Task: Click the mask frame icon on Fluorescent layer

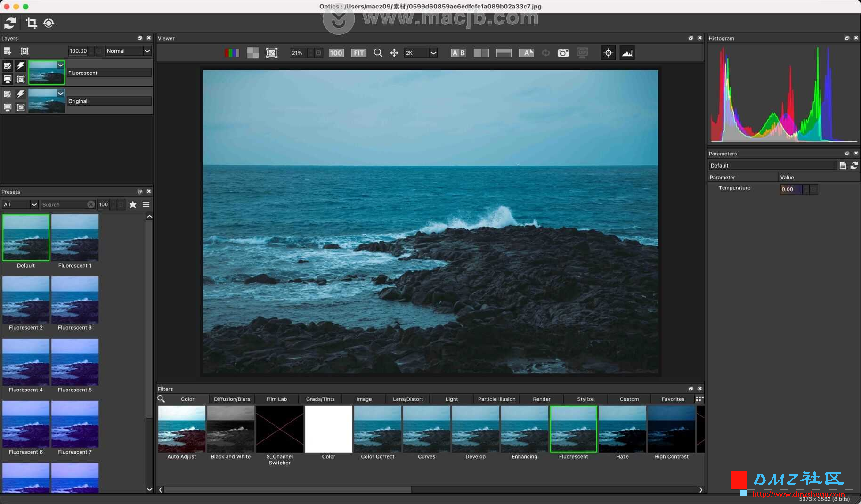Action: coord(21,79)
